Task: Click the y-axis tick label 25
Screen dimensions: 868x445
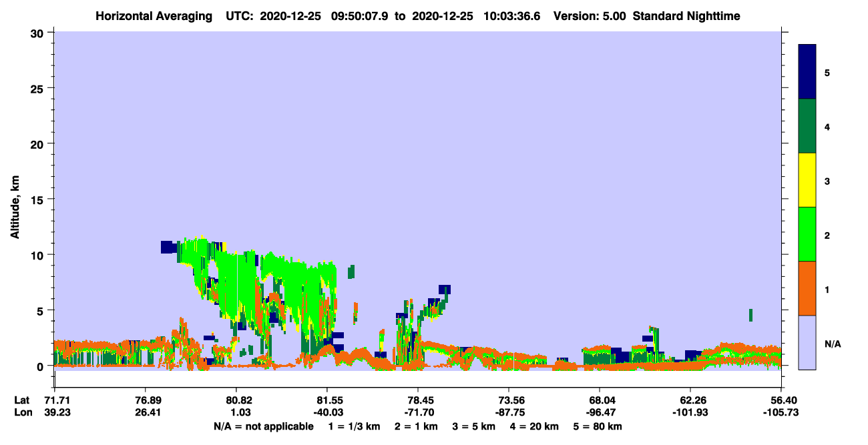Action: coord(39,88)
